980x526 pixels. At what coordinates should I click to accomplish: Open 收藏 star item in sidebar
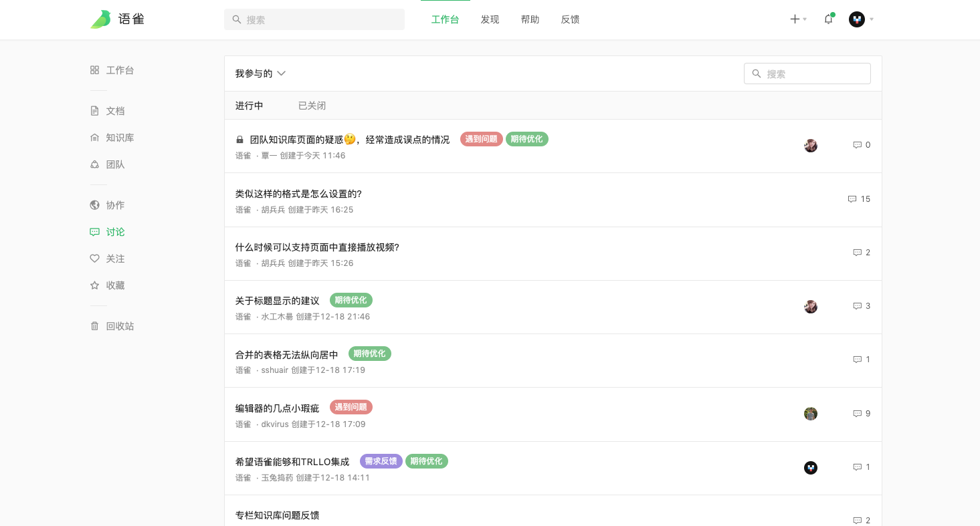click(115, 285)
